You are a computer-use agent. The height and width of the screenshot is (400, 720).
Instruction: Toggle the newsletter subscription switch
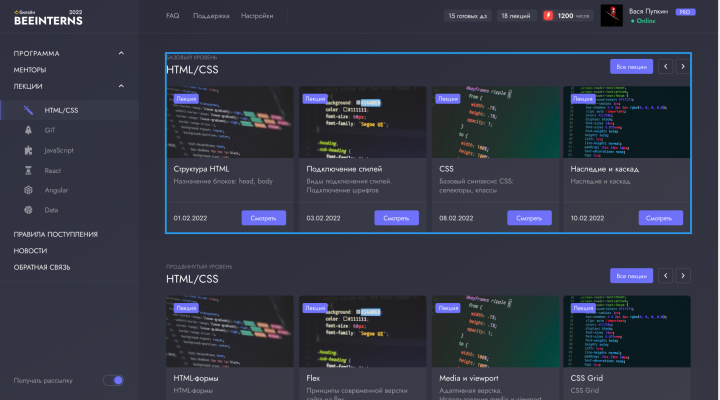113,380
